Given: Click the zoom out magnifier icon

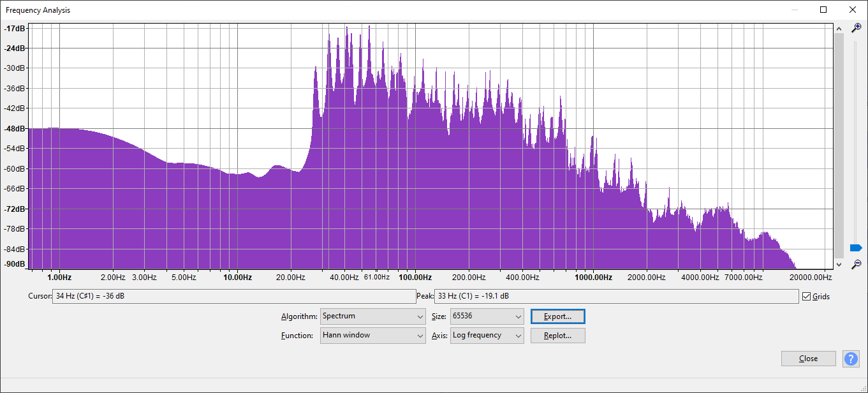Looking at the screenshot, I should 857,264.
